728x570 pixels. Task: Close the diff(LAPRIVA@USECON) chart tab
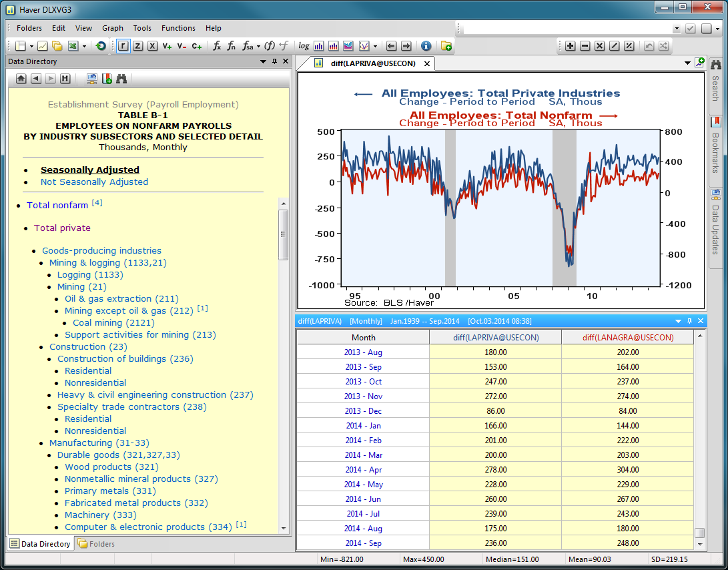click(427, 63)
